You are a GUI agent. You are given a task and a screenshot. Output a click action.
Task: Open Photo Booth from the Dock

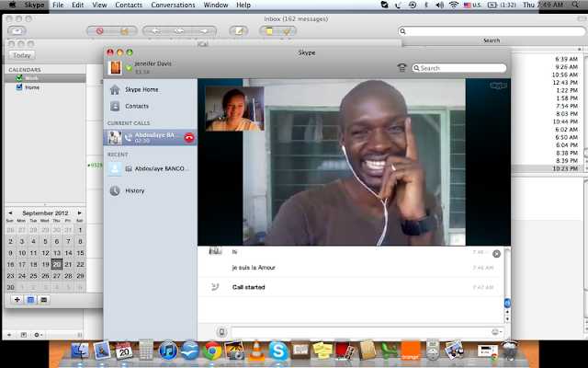pyautogui.click(x=345, y=351)
